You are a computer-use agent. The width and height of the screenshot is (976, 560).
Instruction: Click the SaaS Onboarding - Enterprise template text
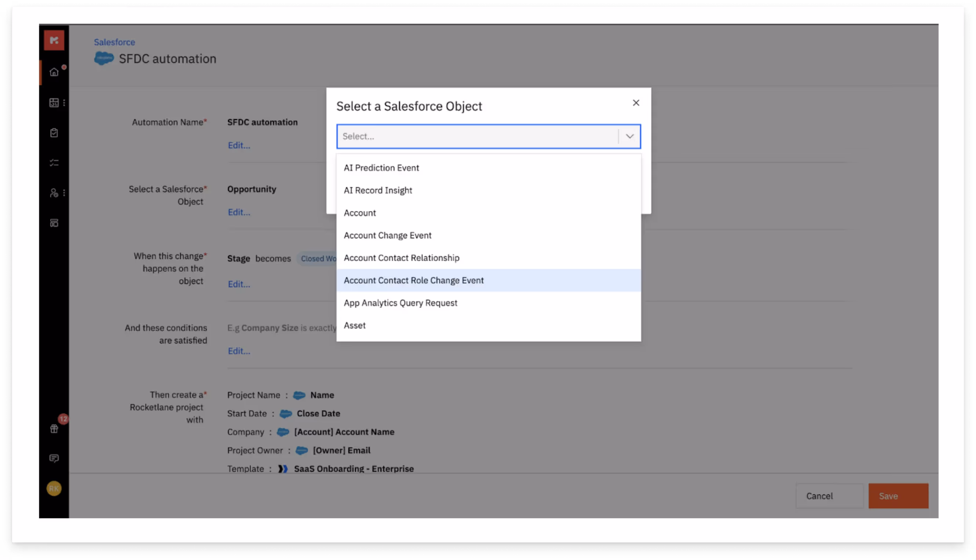click(354, 469)
